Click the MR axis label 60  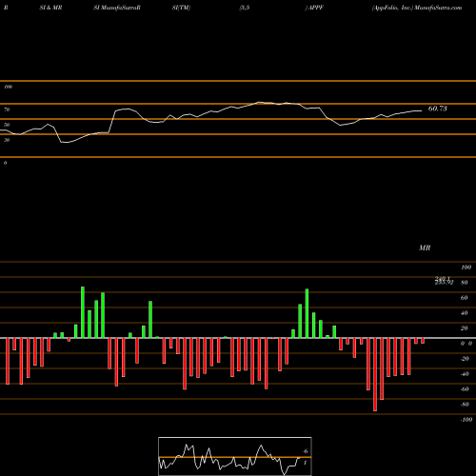(x=465, y=298)
